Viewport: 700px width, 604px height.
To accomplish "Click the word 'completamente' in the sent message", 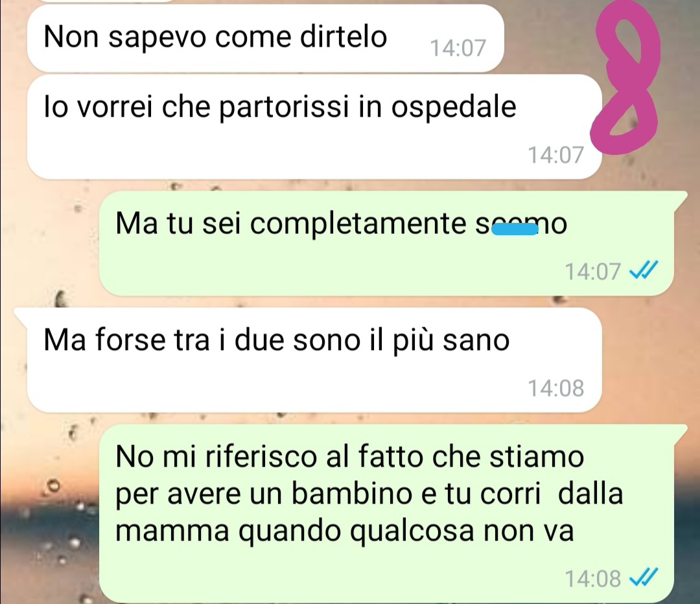I will pos(358,224).
